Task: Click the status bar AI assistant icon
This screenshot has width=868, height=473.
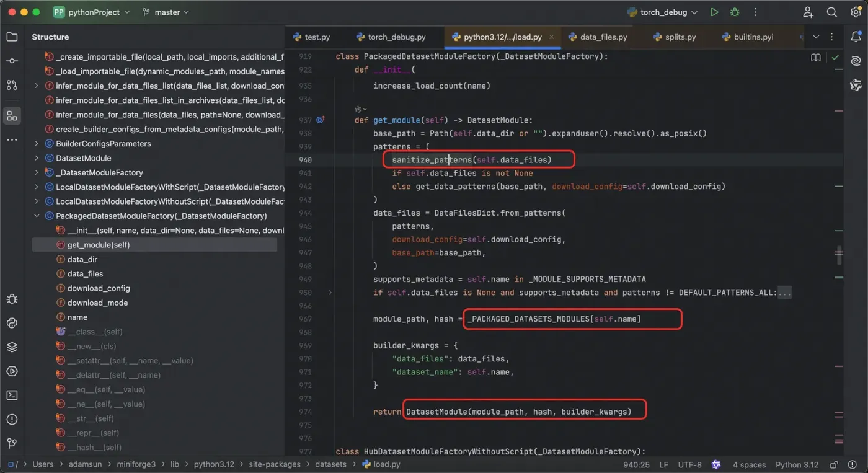Action: pyautogui.click(x=716, y=464)
